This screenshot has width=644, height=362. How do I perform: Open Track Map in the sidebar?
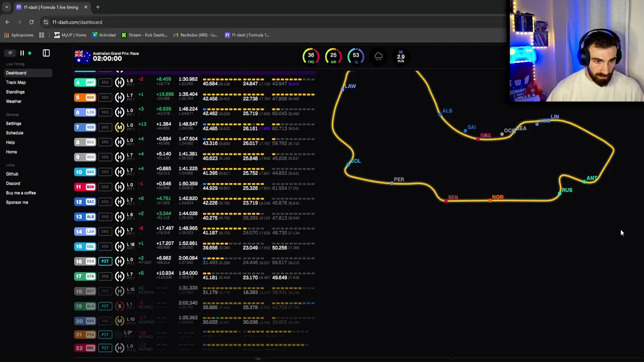pyautogui.click(x=16, y=82)
